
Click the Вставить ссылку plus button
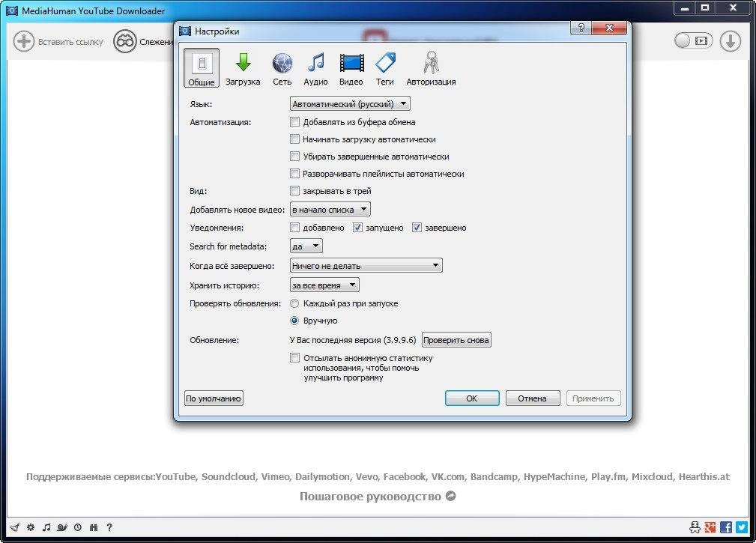point(58,42)
